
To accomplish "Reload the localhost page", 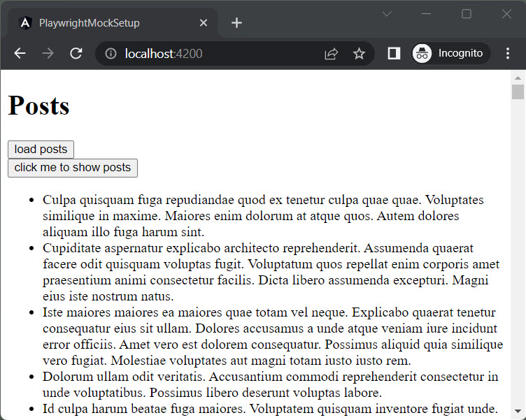I will click(x=76, y=53).
